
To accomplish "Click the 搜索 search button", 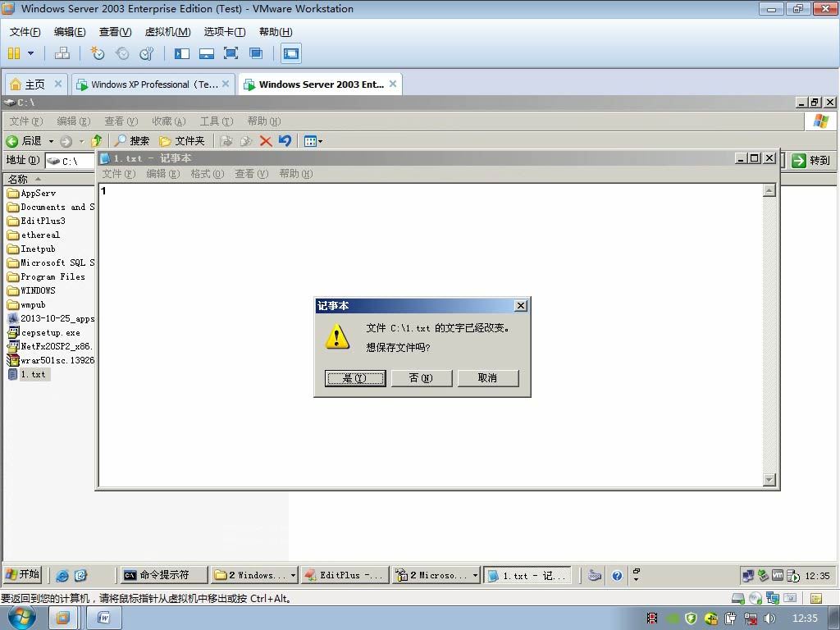I will [132, 141].
